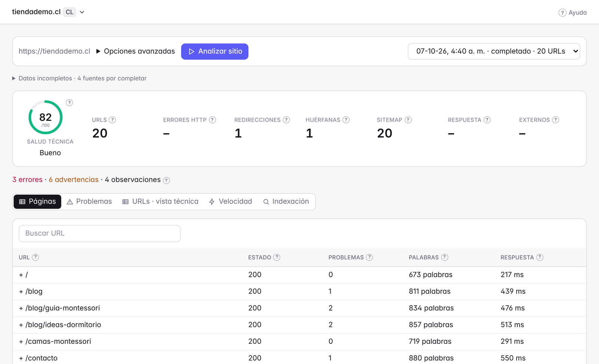Switch to the Problemas tab
This screenshot has width=599, height=364.
point(89,202)
